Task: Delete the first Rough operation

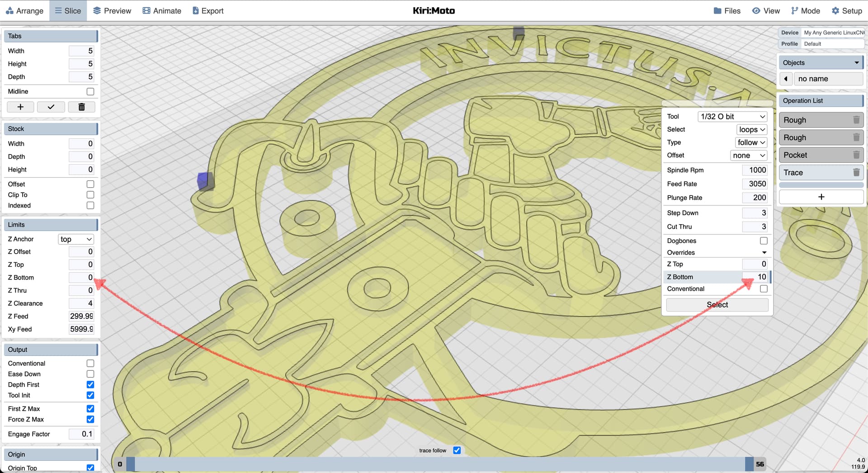Action: pos(856,120)
